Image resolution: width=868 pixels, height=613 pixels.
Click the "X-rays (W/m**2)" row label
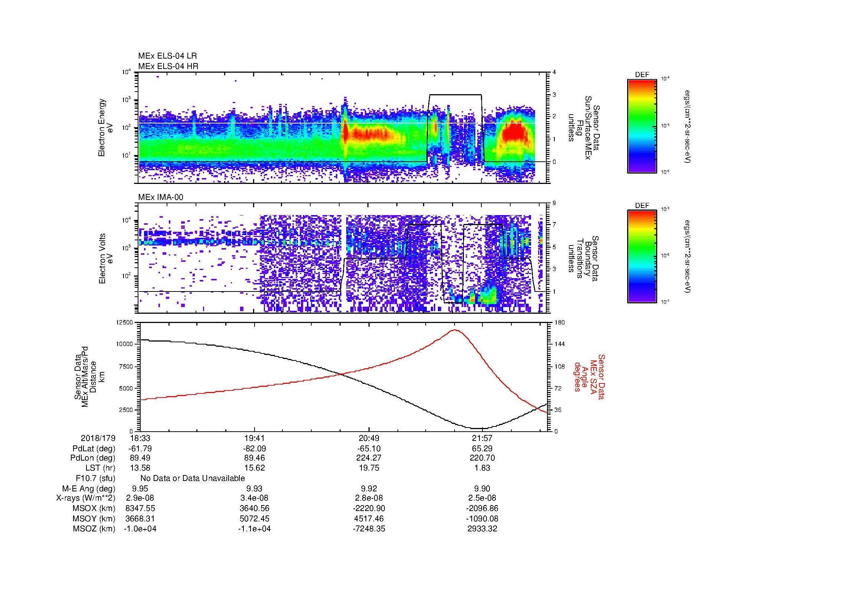[x=86, y=498]
